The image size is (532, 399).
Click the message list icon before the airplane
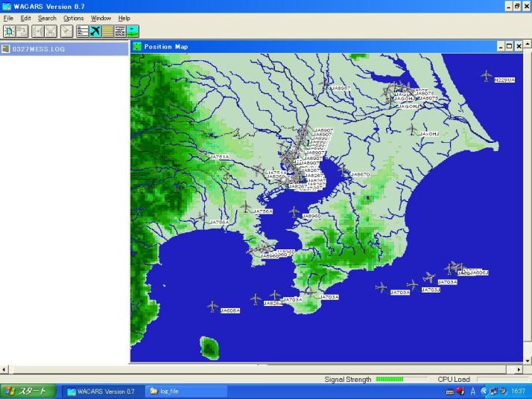[x=83, y=31]
